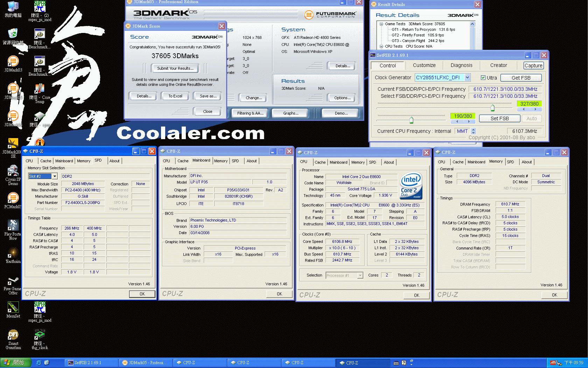Launch the MemSet desktop shortcut
This screenshot has height=368, width=588.
pyautogui.click(x=13, y=310)
